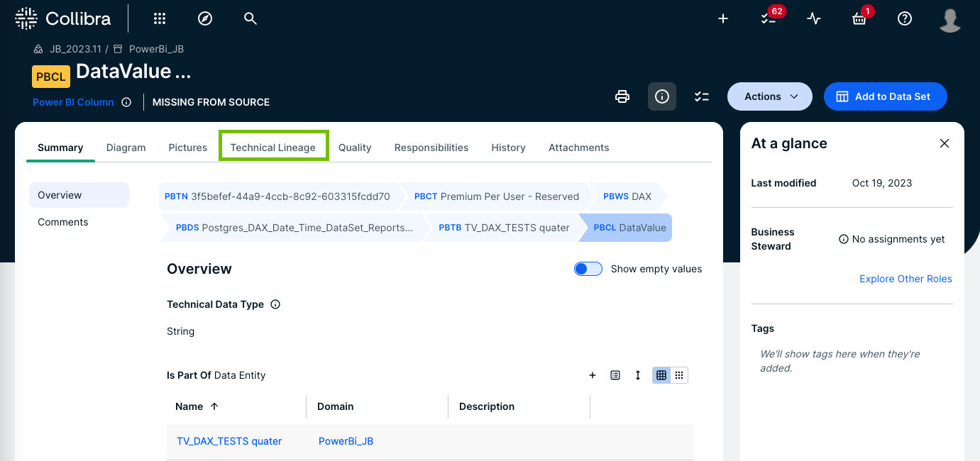Click the plus create icon in header
Screen dimensions: 980x461
723,19
